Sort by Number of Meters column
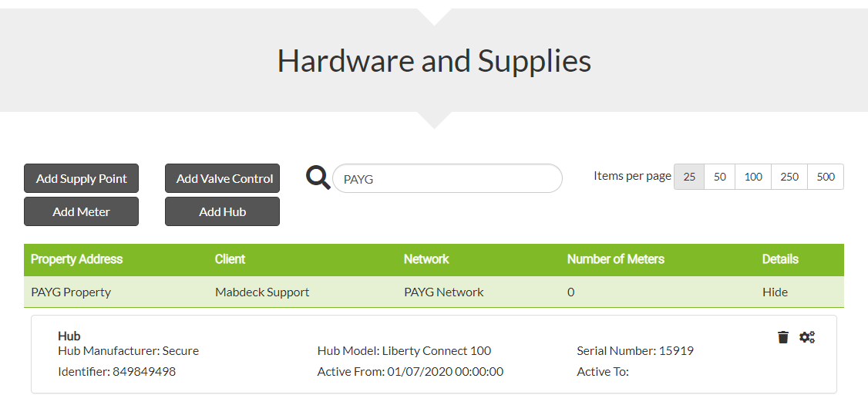The image size is (868, 402). (616, 259)
